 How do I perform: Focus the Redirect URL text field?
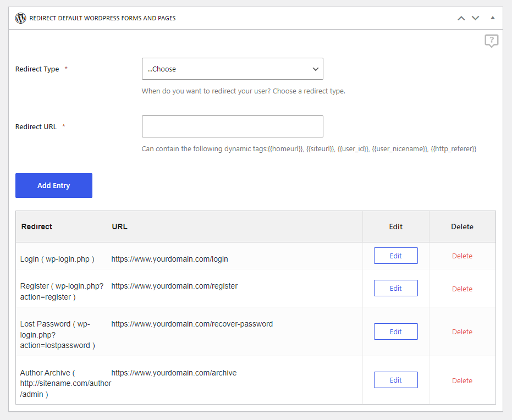(x=233, y=126)
